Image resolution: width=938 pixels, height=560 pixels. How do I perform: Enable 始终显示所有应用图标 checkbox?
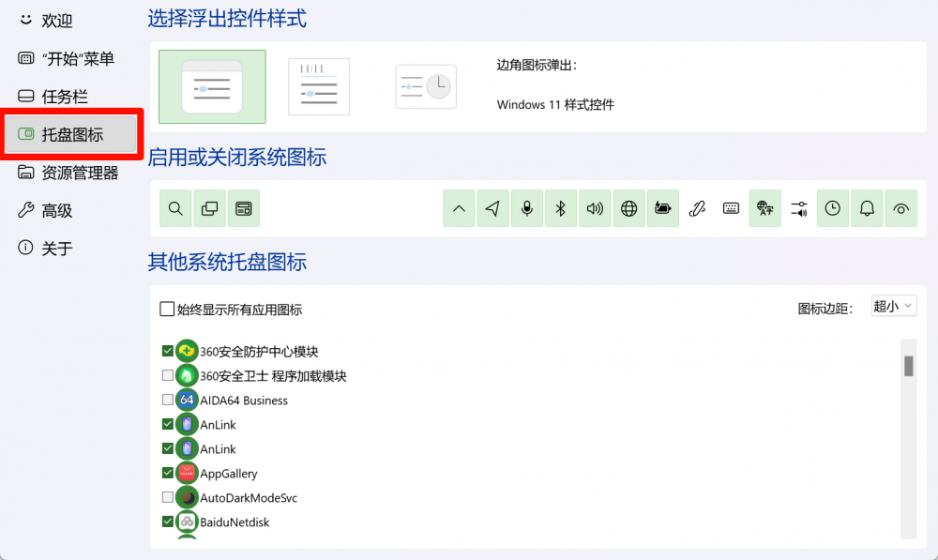tap(167, 310)
